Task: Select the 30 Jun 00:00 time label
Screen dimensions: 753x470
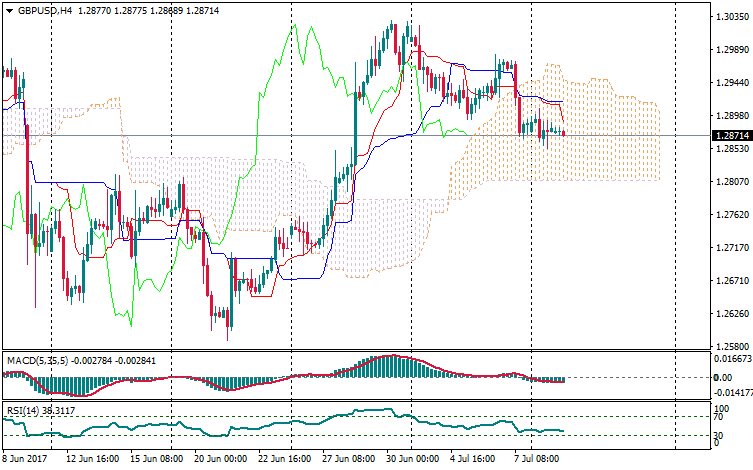Action: click(410, 458)
